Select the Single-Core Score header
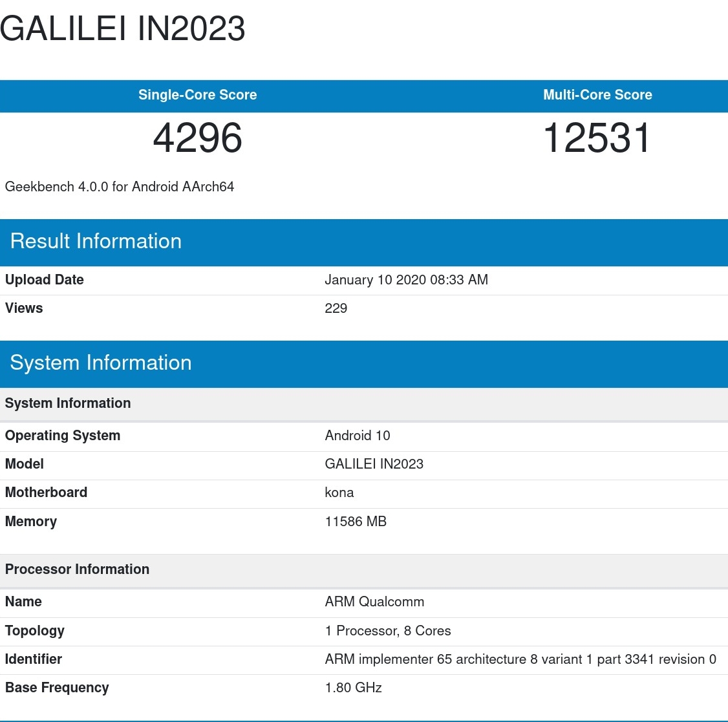The image size is (728, 722). click(197, 95)
